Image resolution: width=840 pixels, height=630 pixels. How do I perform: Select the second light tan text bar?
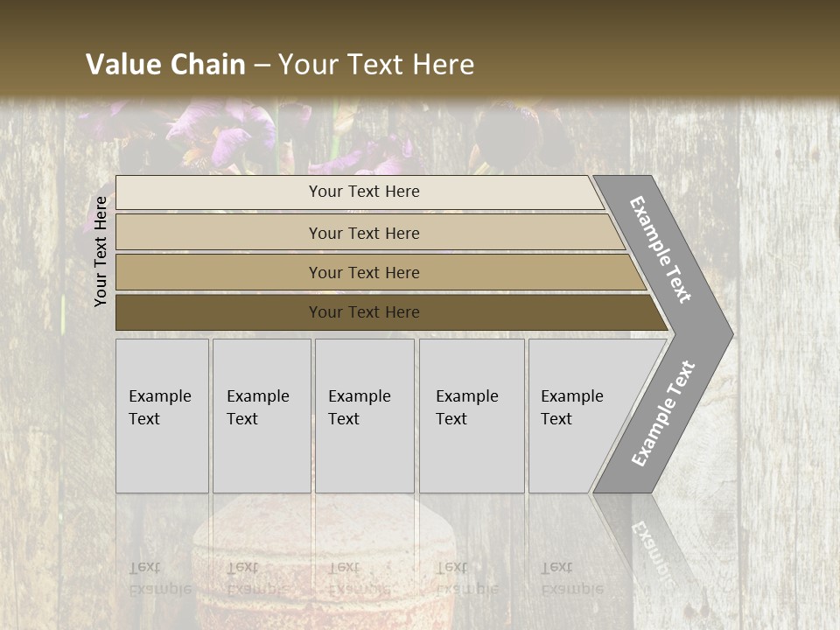coord(363,233)
